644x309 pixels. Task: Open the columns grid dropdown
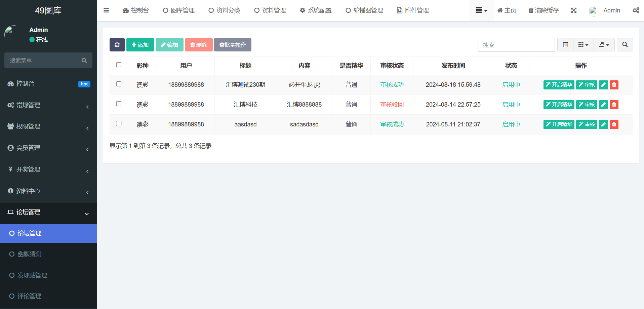(583, 45)
